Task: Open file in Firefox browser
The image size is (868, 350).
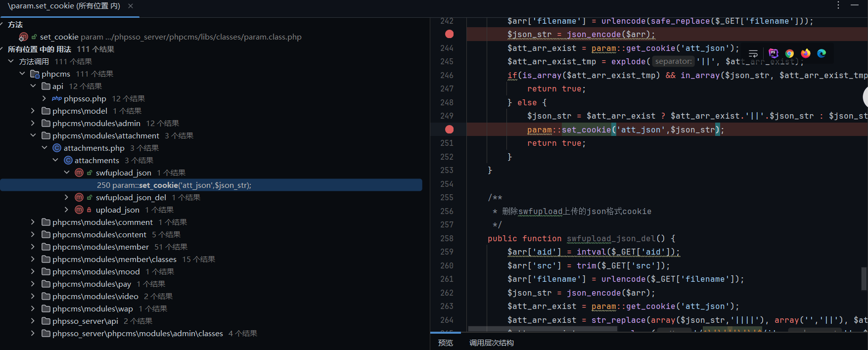Action: click(806, 53)
